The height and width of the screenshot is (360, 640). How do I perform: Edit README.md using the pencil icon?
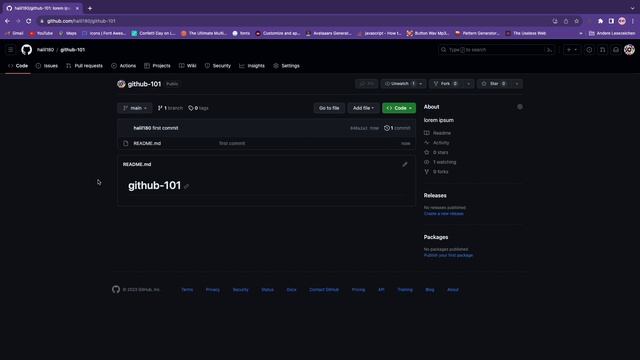[404, 164]
